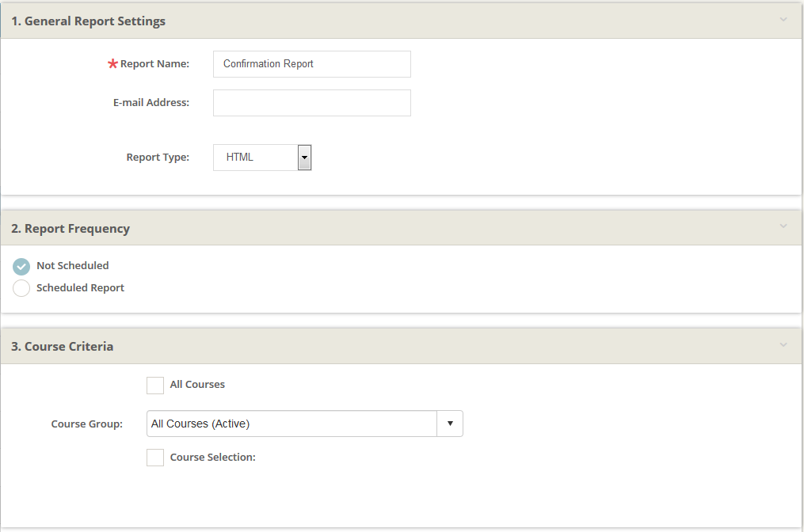Open the All Courses (Active) combo box
This screenshot has width=804, height=532.
tap(291, 424)
